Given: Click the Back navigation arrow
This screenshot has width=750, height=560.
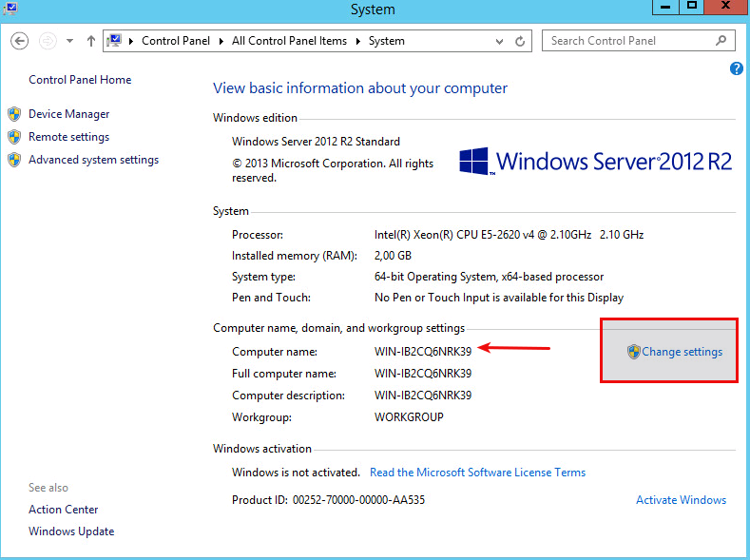Looking at the screenshot, I should 20,41.
